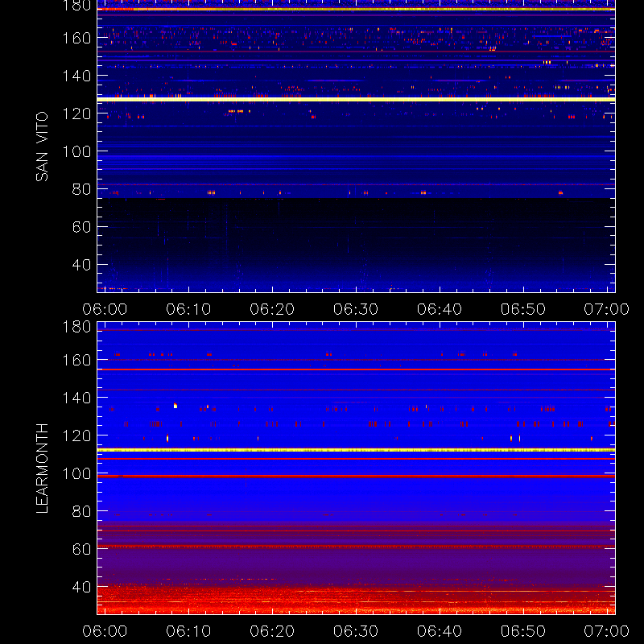Click the thick yellow band near 127 in San Vito
Viewport: 644px width, 644px height.
tap(356, 99)
